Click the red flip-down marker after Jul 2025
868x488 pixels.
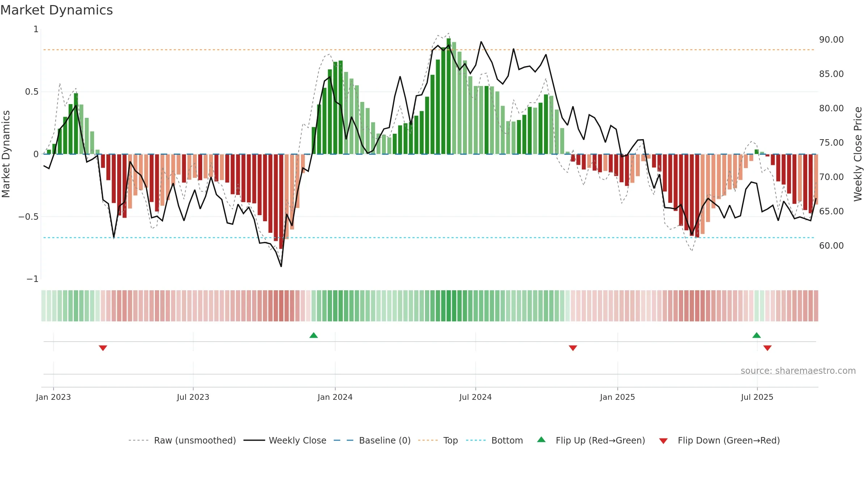click(x=767, y=348)
